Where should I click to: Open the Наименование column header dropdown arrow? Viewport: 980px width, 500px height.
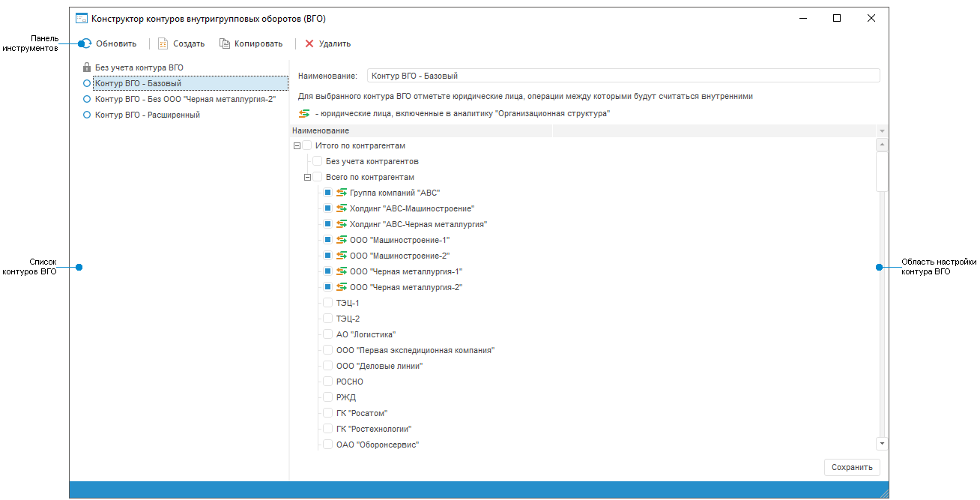click(881, 131)
